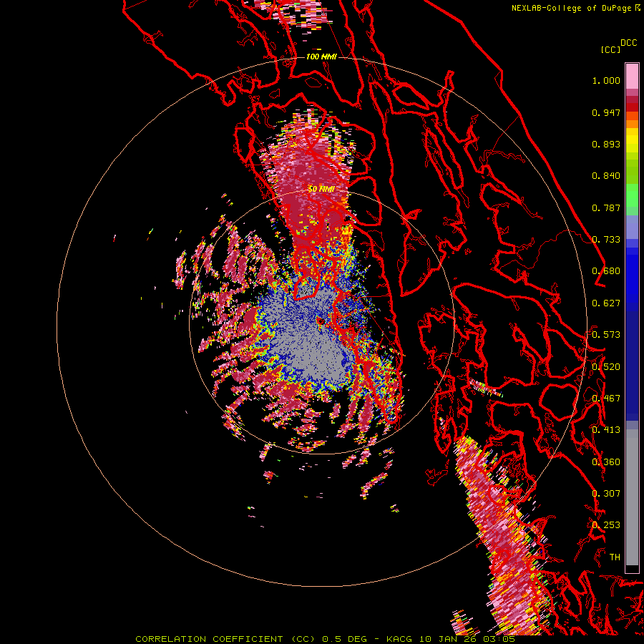Click the 0.893 color scale value
The width and height of the screenshot is (644, 644).
pyautogui.click(x=606, y=144)
